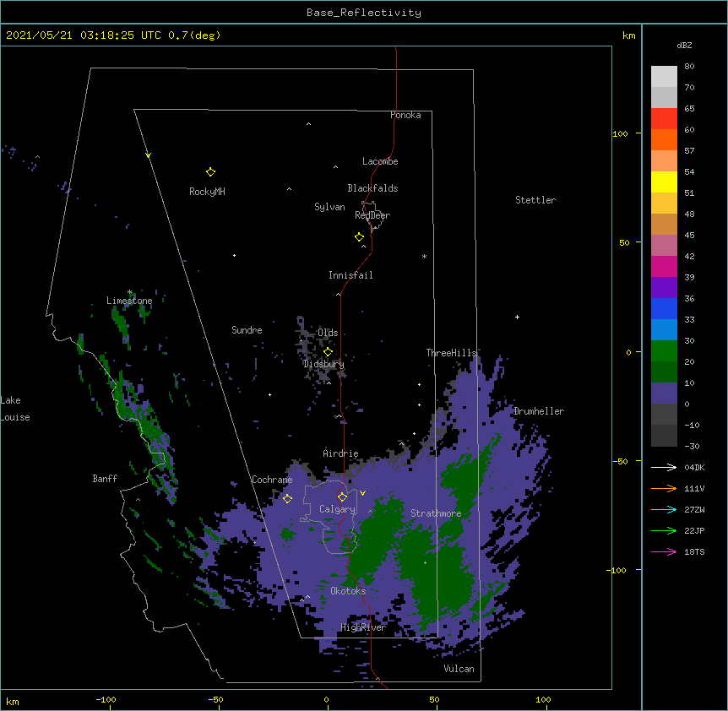Click the -50 km tick on vertical axis
Screen dimensions: 728x711
point(620,461)
